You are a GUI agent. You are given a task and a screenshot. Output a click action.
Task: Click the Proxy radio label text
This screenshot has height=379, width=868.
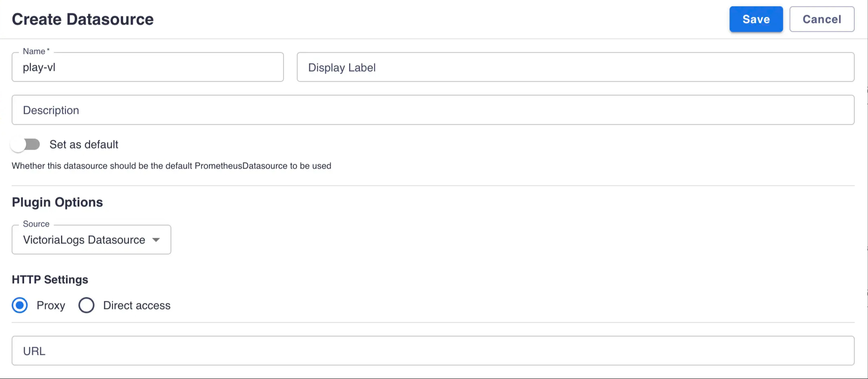pyautogui.click(x=51, y=305)
